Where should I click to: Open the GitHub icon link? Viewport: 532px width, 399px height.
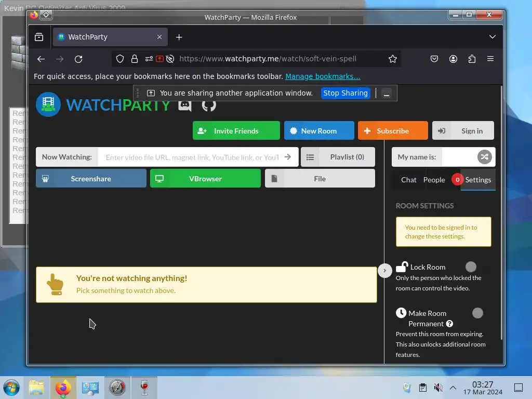(x=209, y=105)
